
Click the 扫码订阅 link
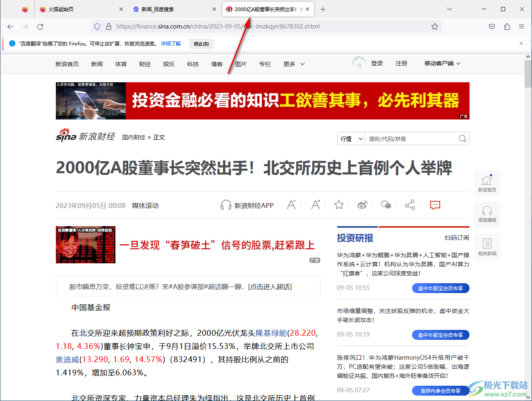tap(457, 238)
